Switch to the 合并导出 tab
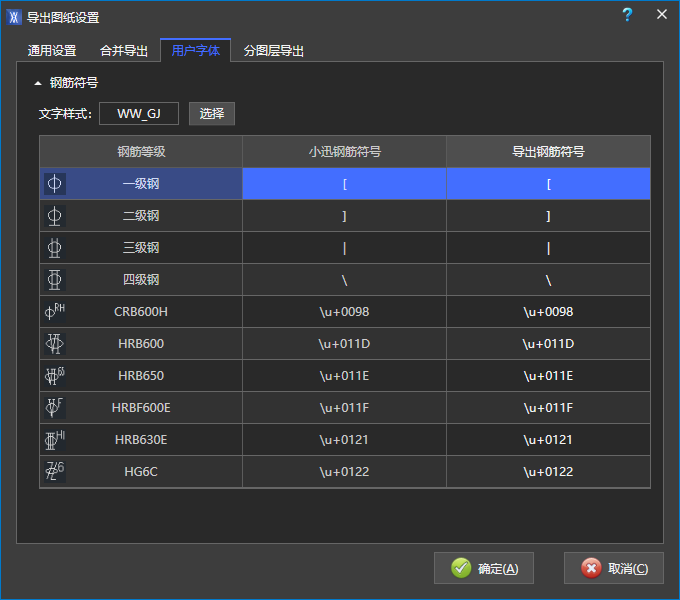 124,51
